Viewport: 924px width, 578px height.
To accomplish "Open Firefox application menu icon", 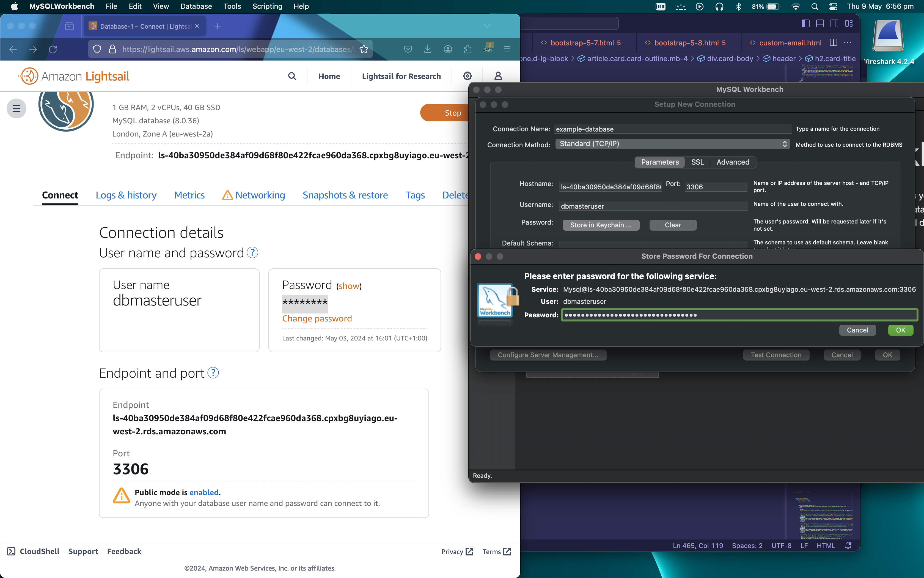I will coord(507,49).
